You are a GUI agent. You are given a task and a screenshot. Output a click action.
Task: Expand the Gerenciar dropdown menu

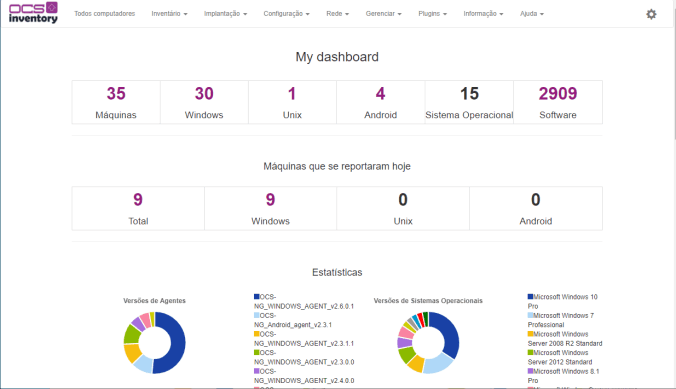click(384, 14)
